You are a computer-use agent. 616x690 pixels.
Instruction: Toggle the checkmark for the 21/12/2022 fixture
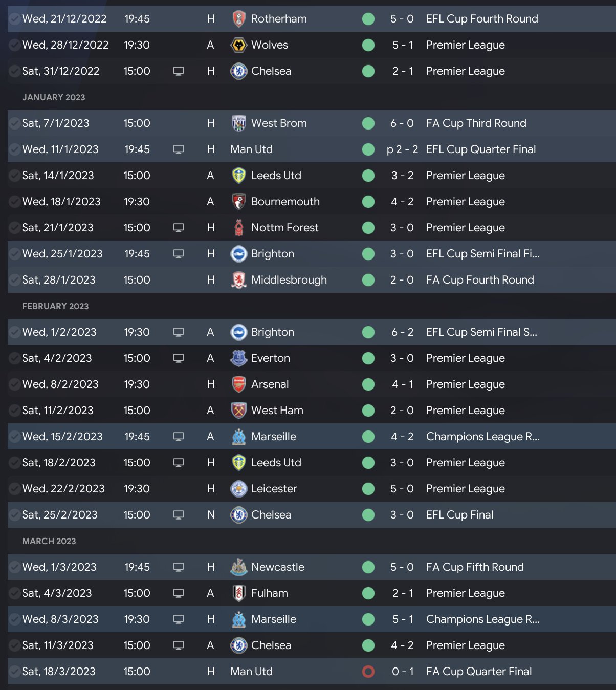pos(15,19)
